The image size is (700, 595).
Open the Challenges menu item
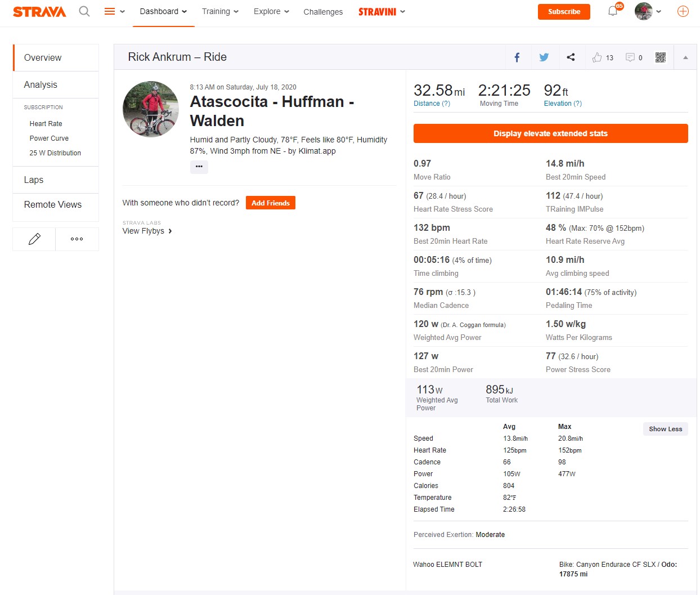coord(323,12)
